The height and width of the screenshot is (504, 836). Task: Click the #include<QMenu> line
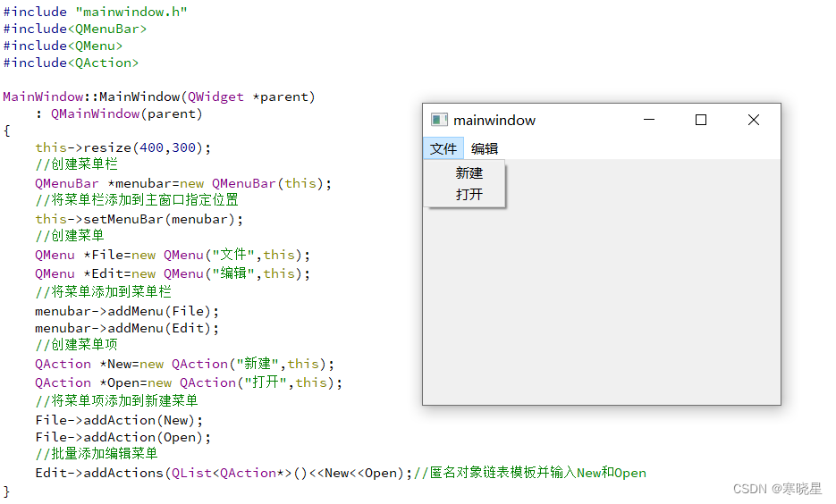coord(63,46)
